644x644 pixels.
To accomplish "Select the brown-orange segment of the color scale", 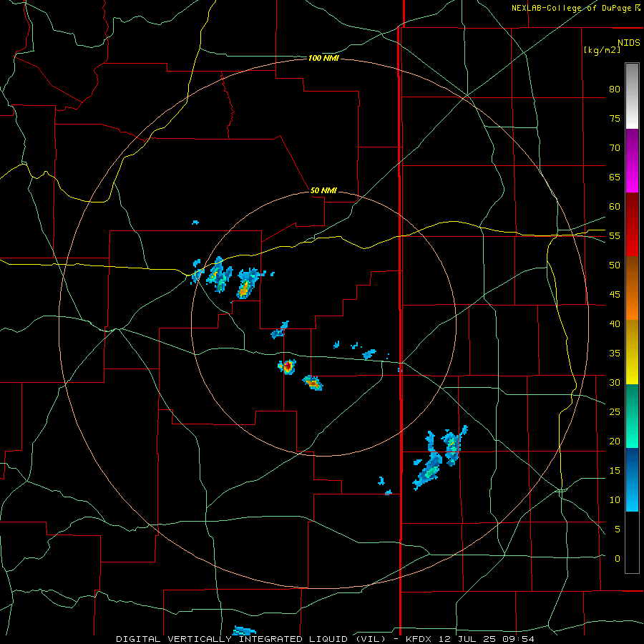I will coord(632,288).
